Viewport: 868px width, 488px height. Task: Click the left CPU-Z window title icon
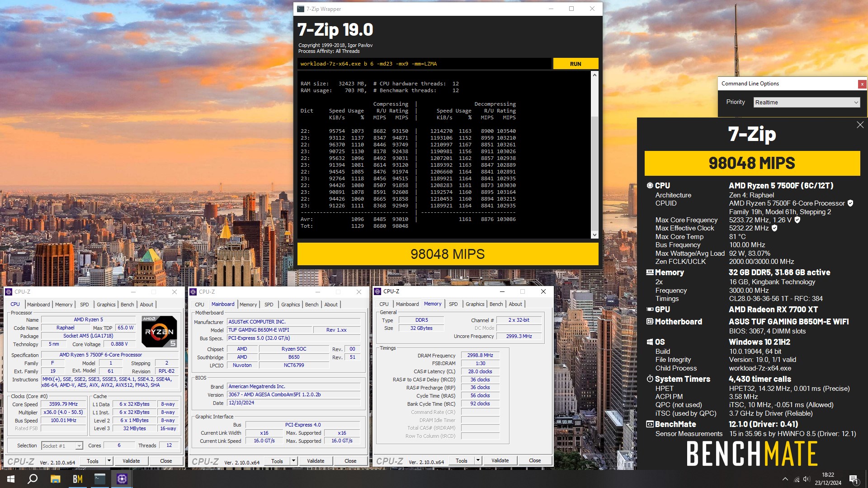(9, 292)
